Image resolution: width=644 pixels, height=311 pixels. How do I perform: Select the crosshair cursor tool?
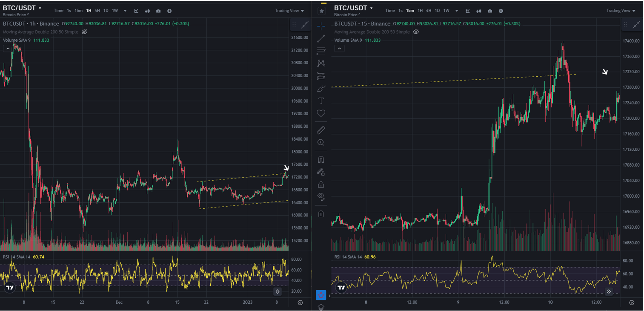(321, 26)
